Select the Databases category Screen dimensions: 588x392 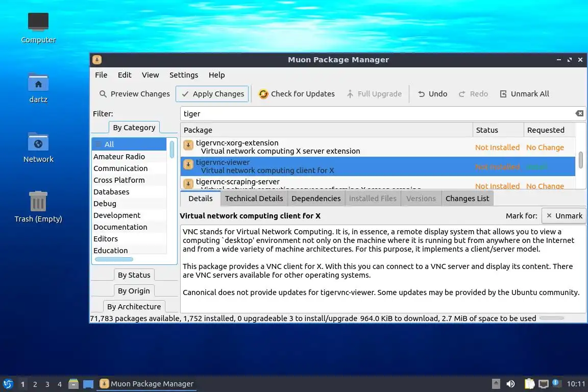pos(129,192)
